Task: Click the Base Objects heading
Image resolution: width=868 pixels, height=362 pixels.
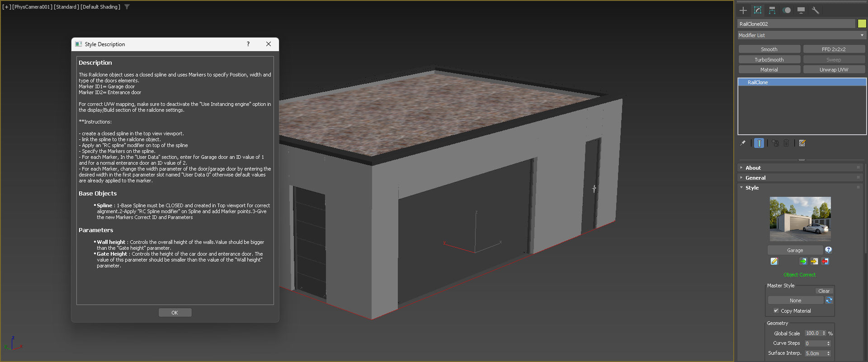Action: coord(98,193)
